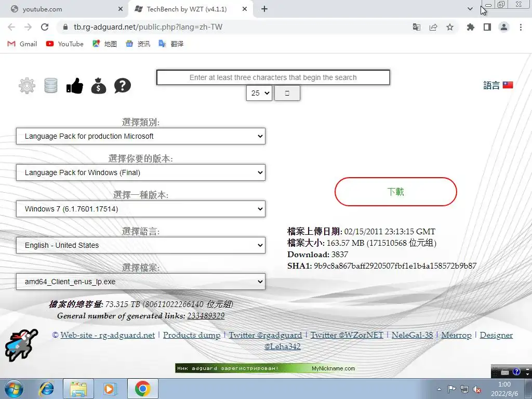Click the Taiwan flag language icon

tap(508, 85)
